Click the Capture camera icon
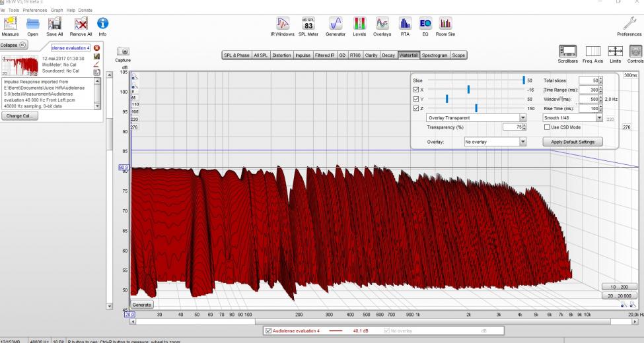The height and width of the screenshot is (343, 644). 123,52
